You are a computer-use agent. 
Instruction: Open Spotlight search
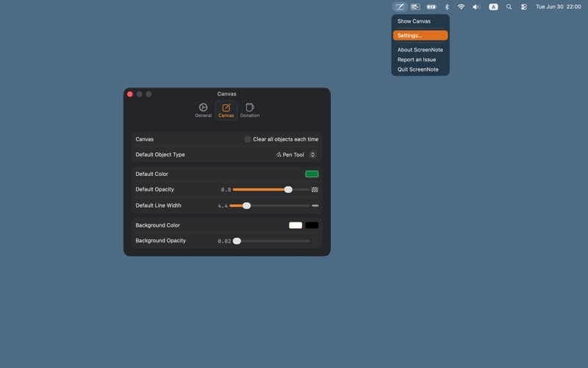[x=509, y=7]
